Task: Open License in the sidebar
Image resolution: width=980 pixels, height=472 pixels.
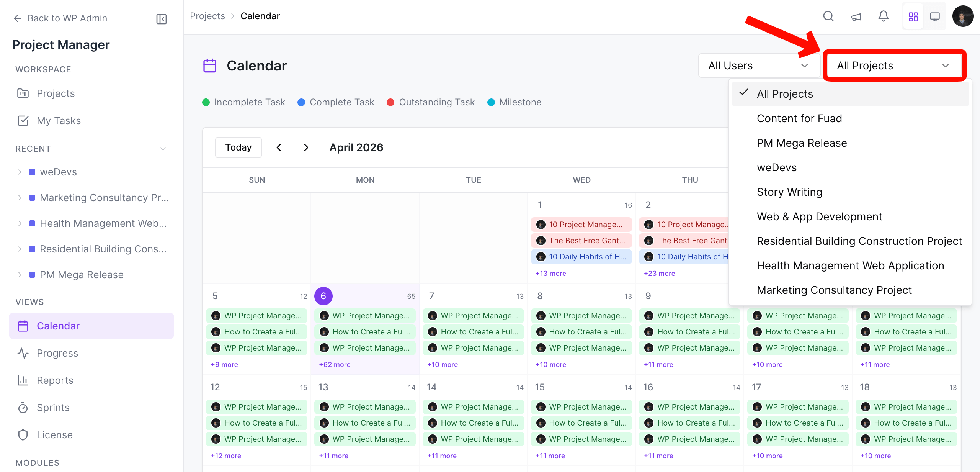Action: pos(54,434)
